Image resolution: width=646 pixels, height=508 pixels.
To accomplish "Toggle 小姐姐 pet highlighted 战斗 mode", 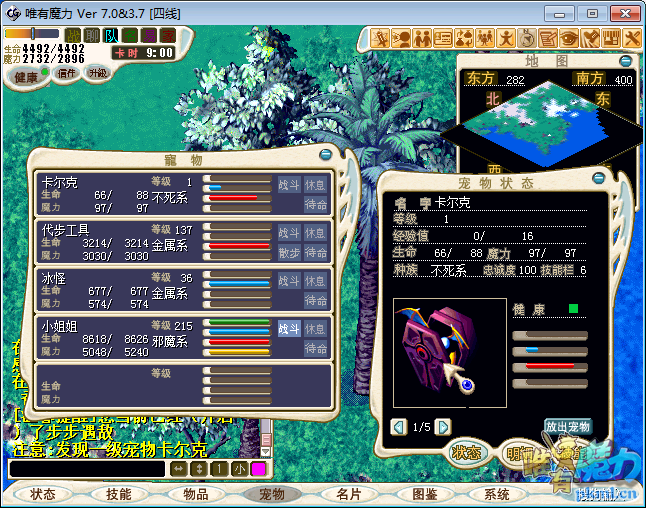I will coord(289,329).
